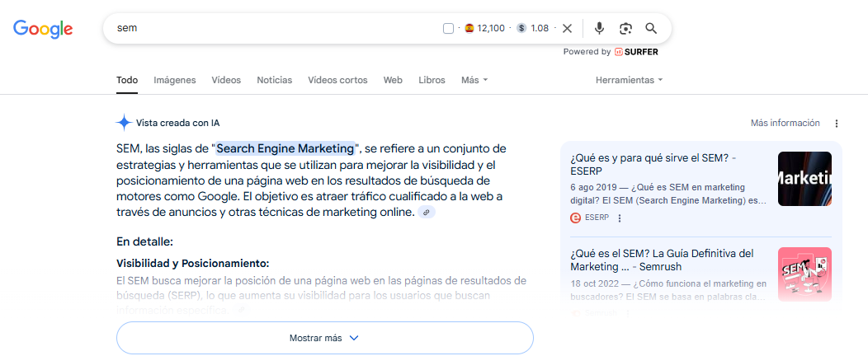Clear the search box with X

click(567, 28)
